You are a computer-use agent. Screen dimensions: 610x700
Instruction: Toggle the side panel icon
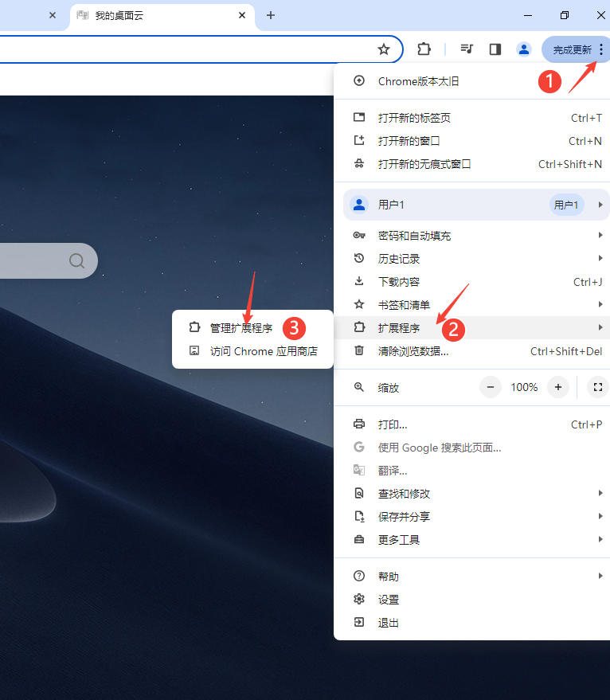click(495, 49)
